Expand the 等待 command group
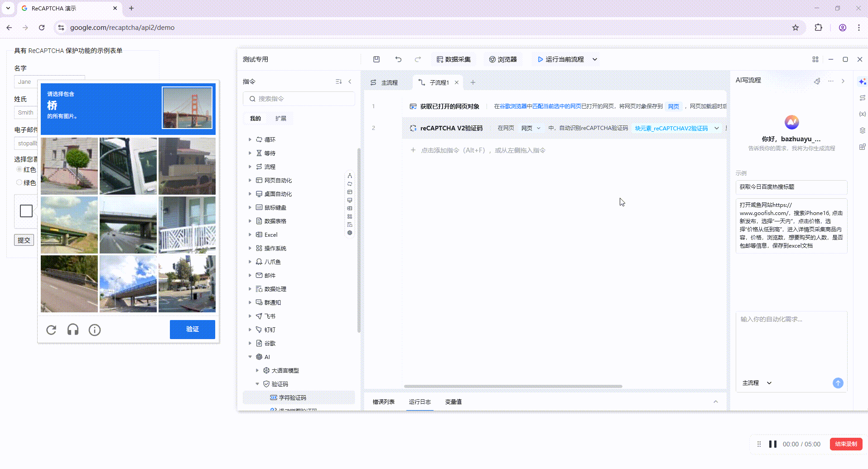868x469 pixels. click(250, 153)
